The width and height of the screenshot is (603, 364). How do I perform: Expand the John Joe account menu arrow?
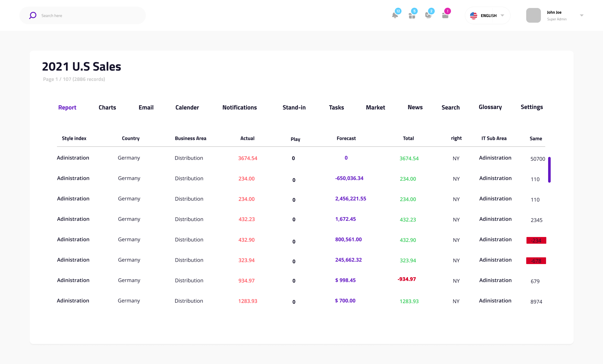tap(582, 15)
